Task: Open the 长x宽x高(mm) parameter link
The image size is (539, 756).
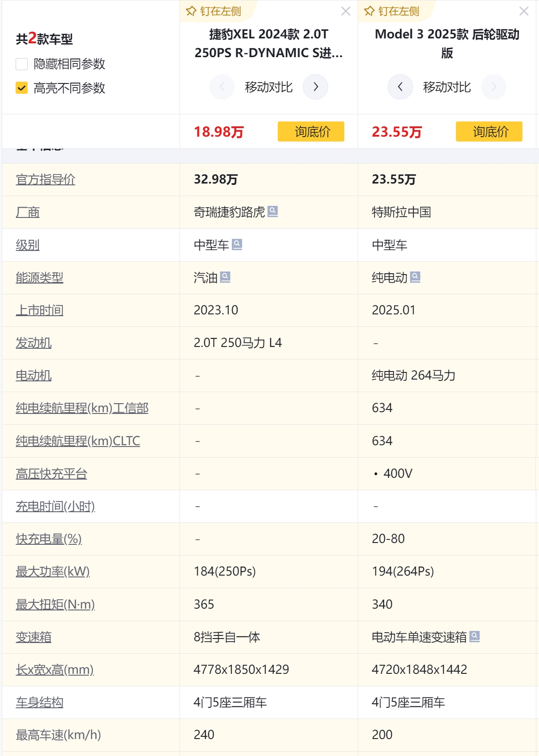Action: pos(54,669)
